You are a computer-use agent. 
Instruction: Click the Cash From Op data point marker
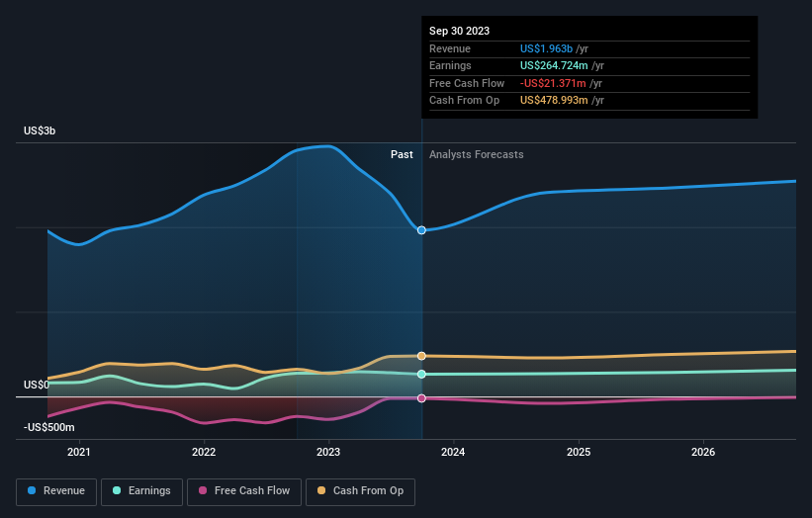coord(421,356)
